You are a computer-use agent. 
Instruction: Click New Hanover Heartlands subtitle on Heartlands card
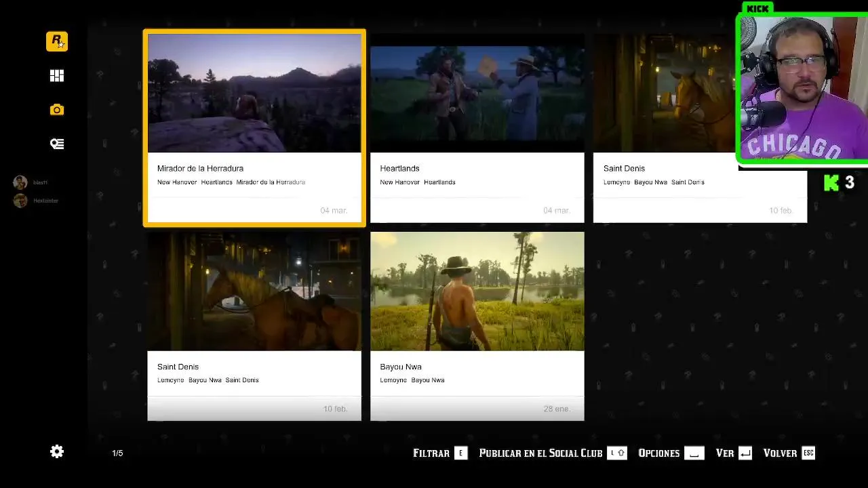(418, 182)
